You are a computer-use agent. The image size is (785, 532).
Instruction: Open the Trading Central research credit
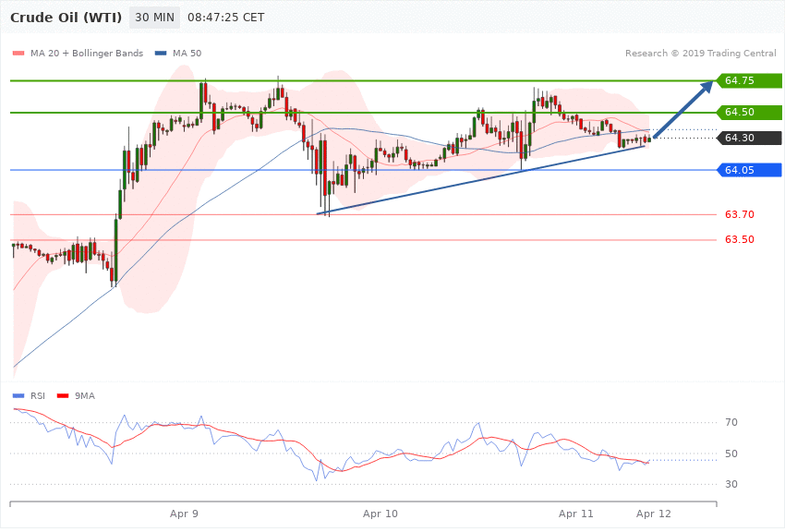pos(700,53)
